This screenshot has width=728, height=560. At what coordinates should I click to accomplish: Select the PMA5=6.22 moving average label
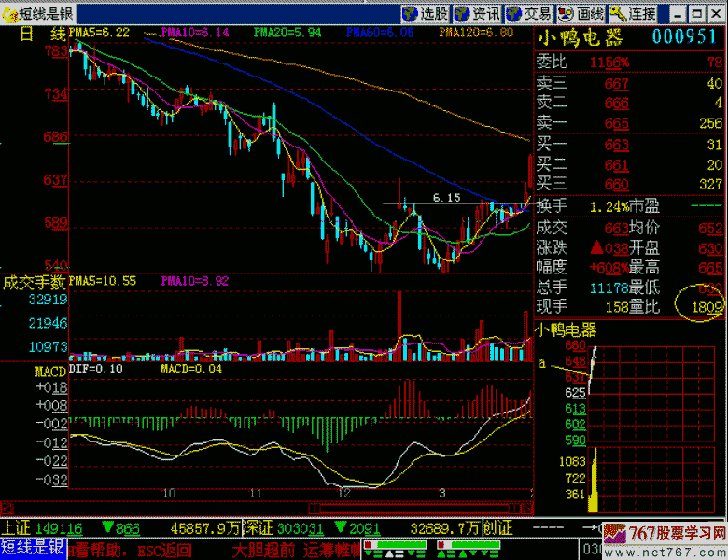pos(99,32)
